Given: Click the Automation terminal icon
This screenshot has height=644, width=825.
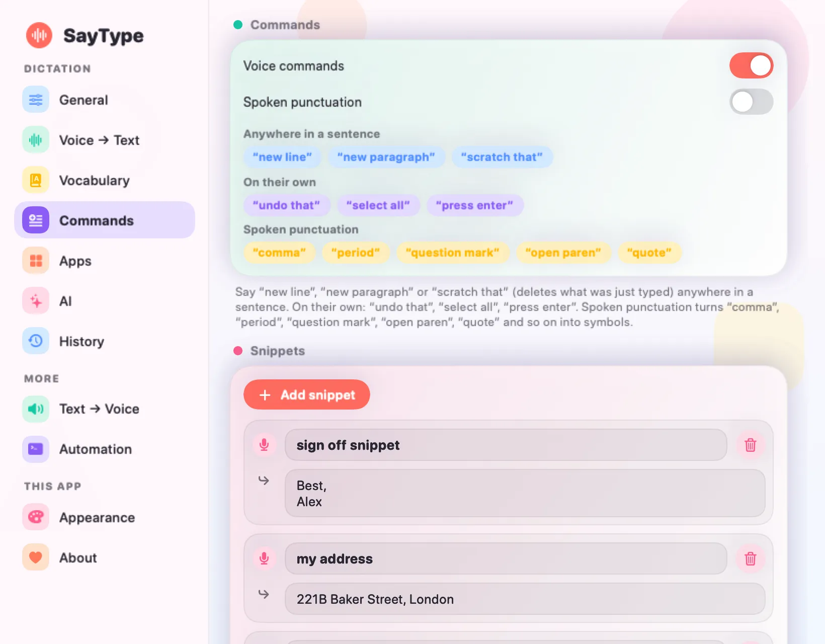Looking at the screenshot, I should [36, 449].
